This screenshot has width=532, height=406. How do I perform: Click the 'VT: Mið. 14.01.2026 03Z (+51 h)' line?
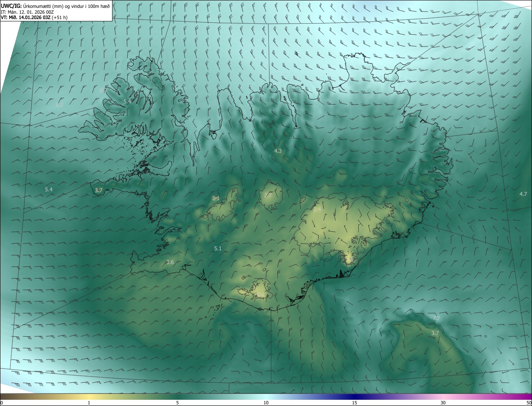tap(34, 17)
